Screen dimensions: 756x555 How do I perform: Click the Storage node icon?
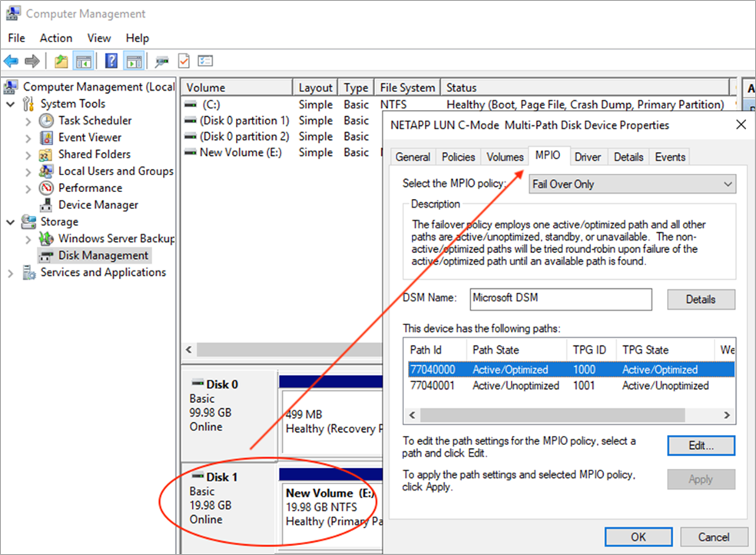28,222
